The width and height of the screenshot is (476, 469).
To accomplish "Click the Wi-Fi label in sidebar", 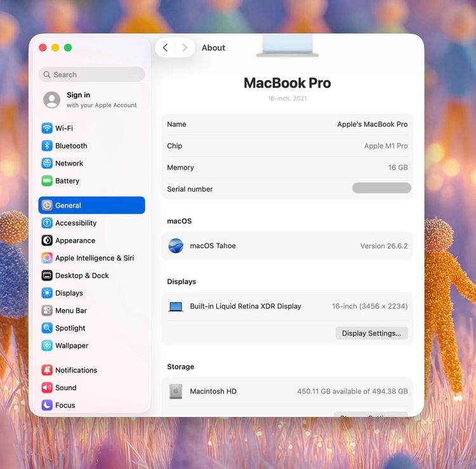I will pos(64,128).
